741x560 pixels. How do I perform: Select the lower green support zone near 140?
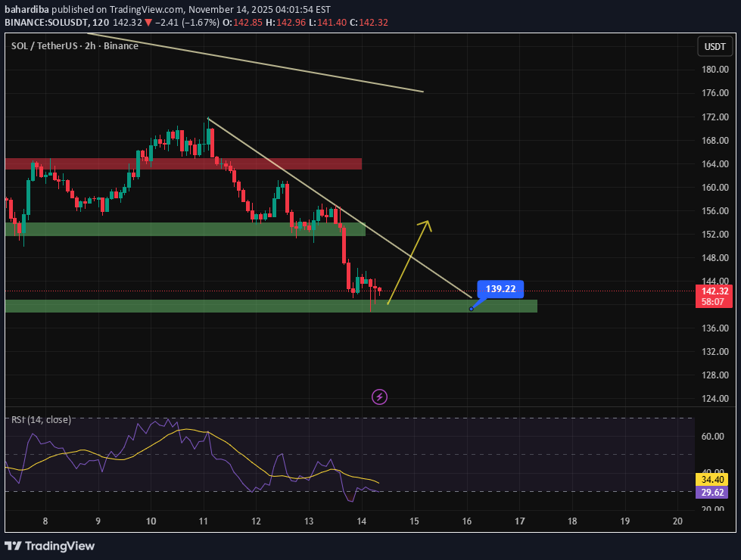tap(227, 306)
